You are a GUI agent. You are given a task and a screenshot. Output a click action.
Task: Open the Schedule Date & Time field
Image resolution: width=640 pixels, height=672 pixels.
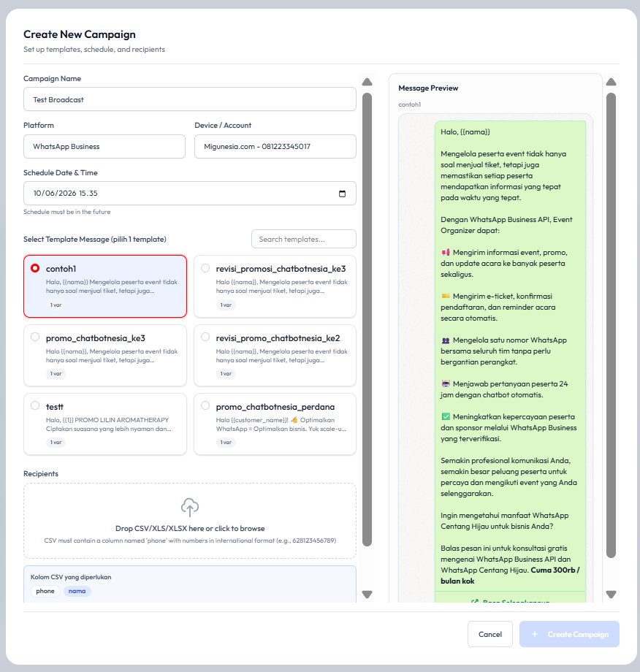tap(190, 194)
